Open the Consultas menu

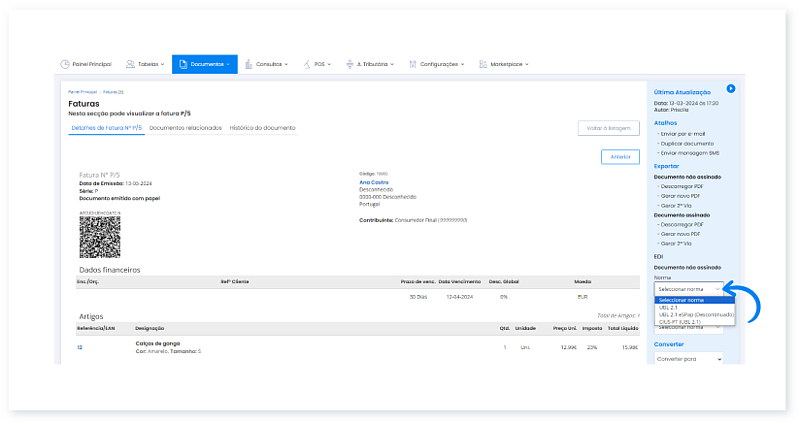click(x=267, y=64)
